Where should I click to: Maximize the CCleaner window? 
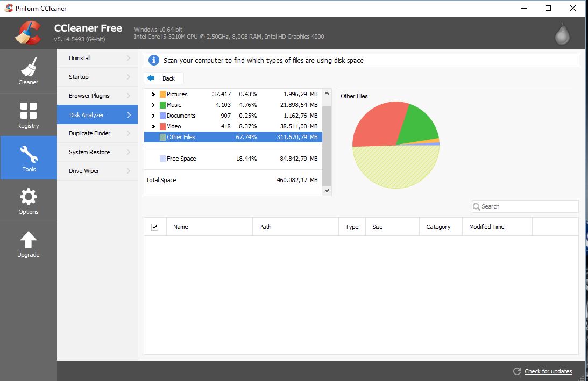tap(548, 8)
